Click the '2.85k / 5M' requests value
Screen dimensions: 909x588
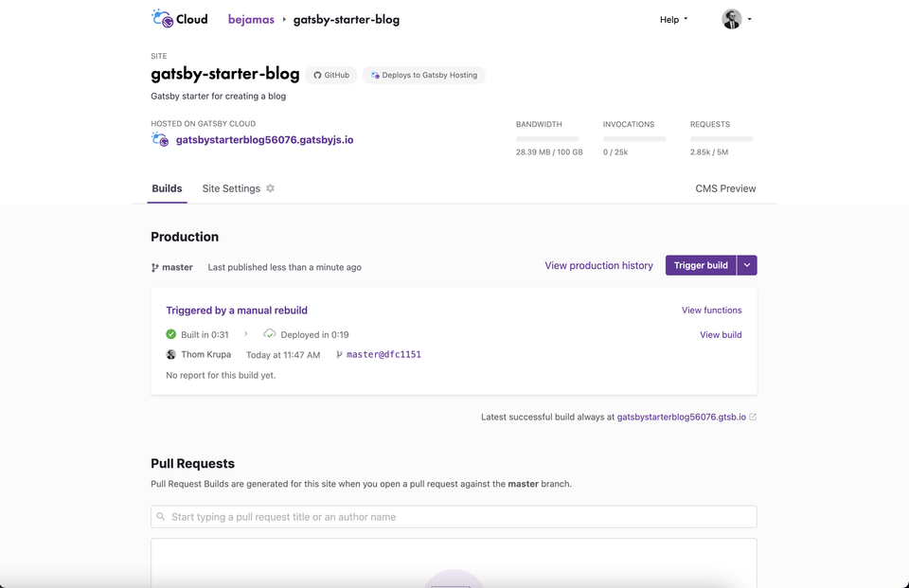(x=709, y=151)
